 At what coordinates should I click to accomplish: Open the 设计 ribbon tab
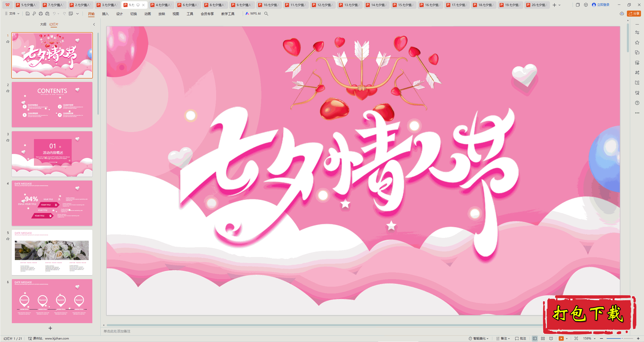coord(119,14)
